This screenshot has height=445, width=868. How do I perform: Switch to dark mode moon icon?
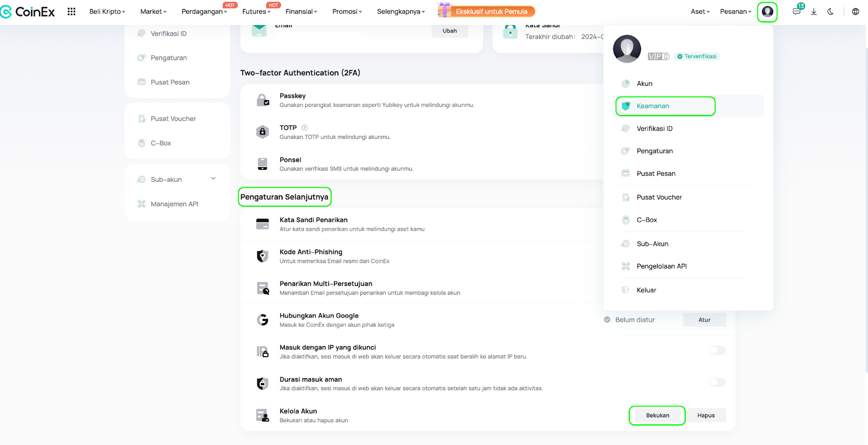click(x=831, y=11)
